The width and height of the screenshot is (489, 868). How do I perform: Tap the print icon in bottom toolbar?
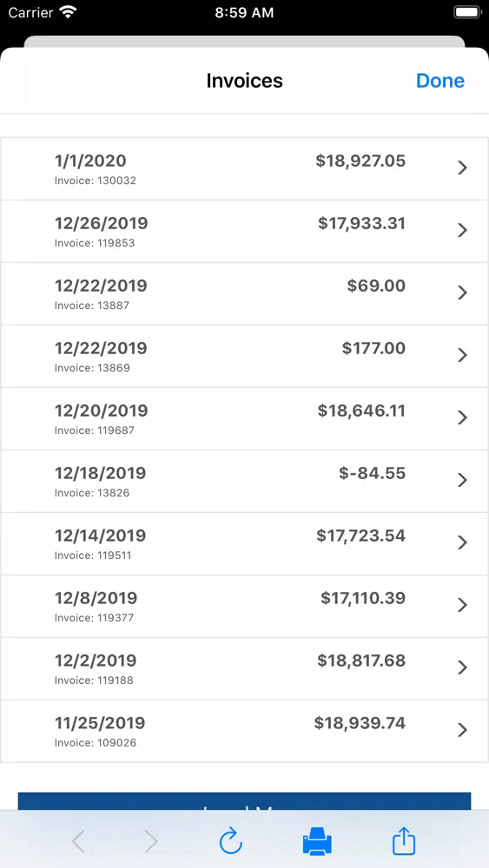[x=317, y=841]
